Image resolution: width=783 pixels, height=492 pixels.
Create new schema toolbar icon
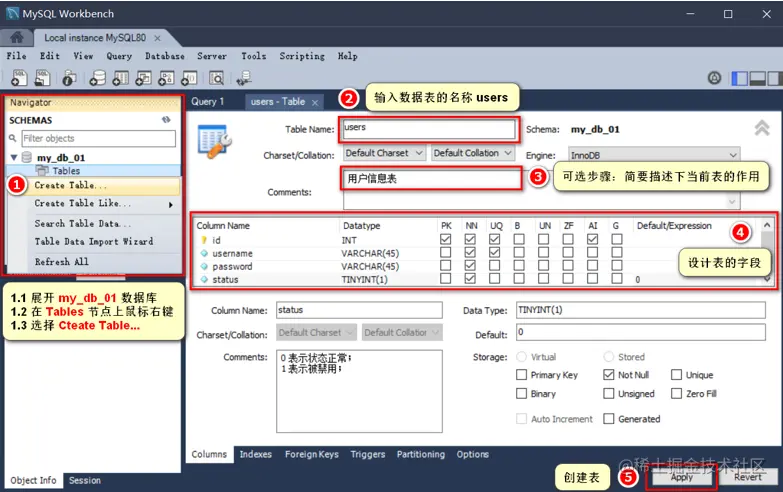pos(97,78)
